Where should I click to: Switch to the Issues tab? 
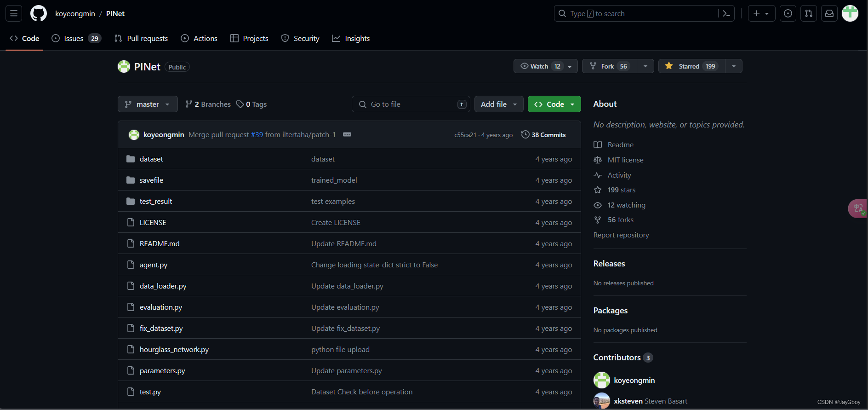click(76, 38)
